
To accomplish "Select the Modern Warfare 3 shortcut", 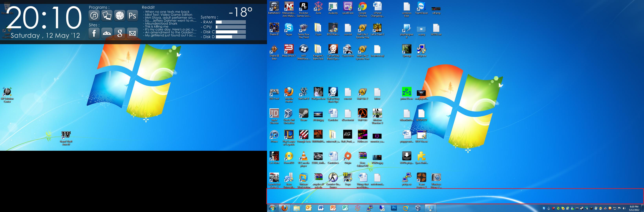I will coord(377,116).
